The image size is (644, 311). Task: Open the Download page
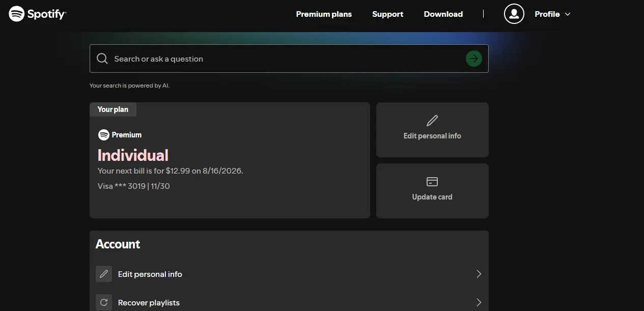[443, 14]
